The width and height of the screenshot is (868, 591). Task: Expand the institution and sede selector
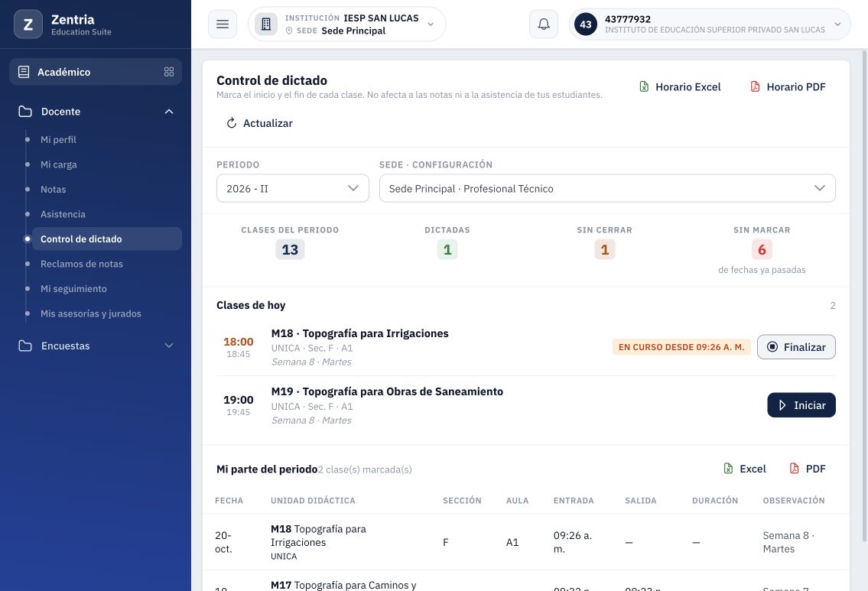click(347, 24)
